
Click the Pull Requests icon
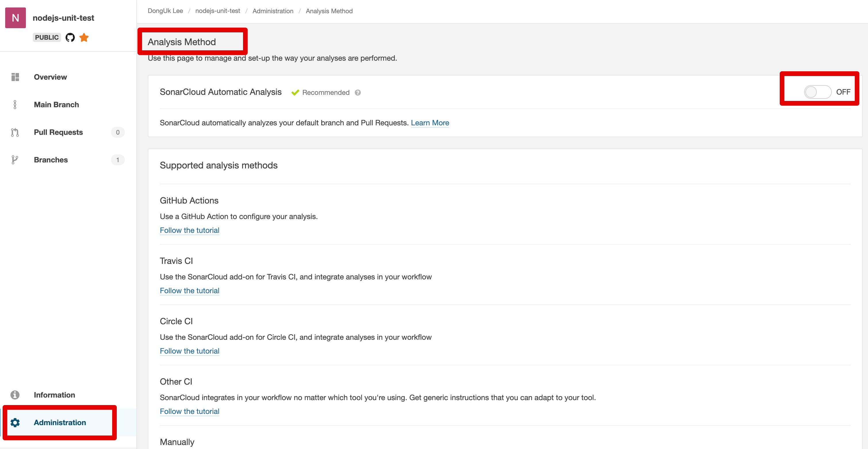15,133
